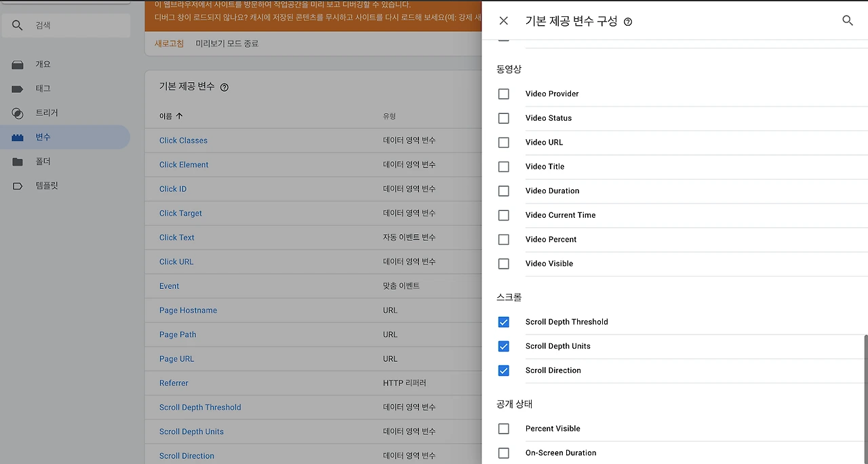Open the Page URL variable
868x464 pixels.
click(x=177, y=359)
